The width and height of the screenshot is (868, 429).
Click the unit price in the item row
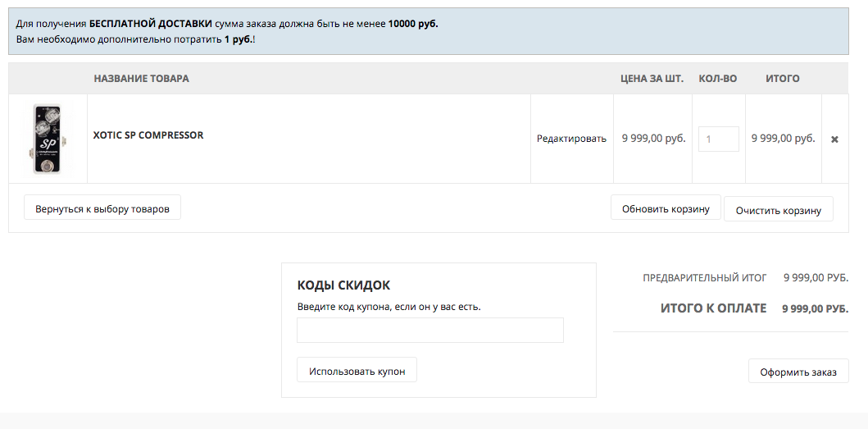point(653,139)
